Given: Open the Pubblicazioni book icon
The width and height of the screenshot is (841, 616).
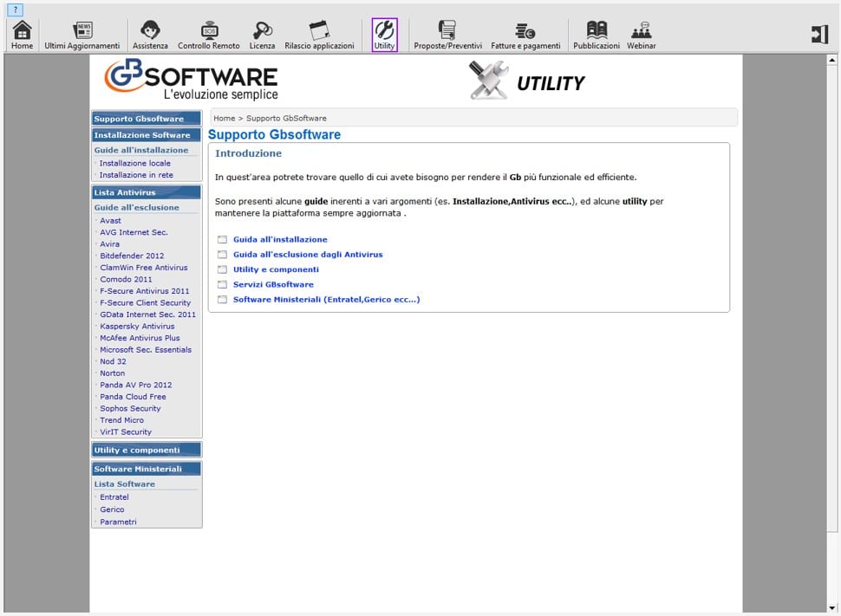Looking at the screenshot, I should point(597,36).
